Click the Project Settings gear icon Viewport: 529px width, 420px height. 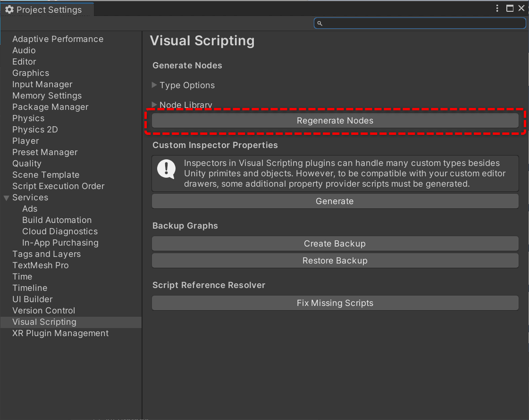tap(9, 9)
